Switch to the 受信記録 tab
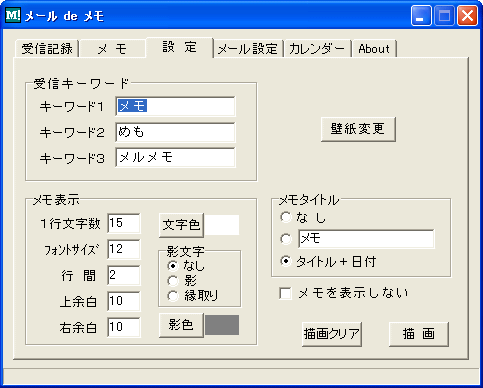 [x=47, y=49]
